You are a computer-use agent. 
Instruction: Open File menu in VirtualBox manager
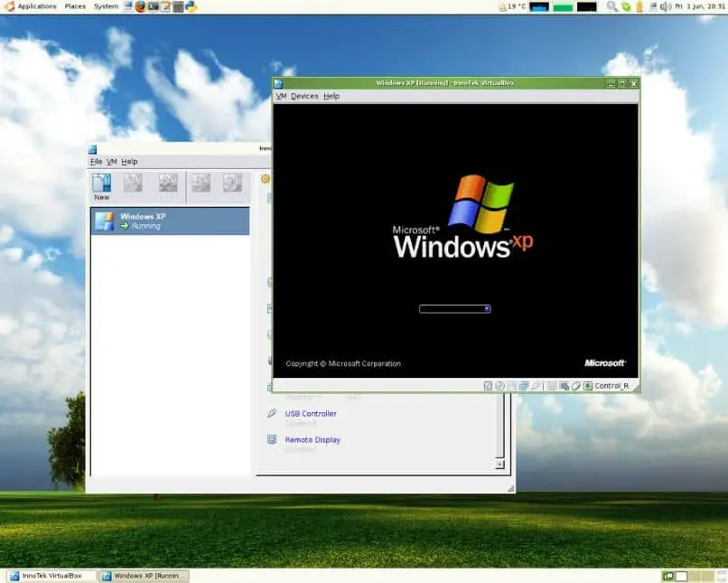[x=96, y=162]
